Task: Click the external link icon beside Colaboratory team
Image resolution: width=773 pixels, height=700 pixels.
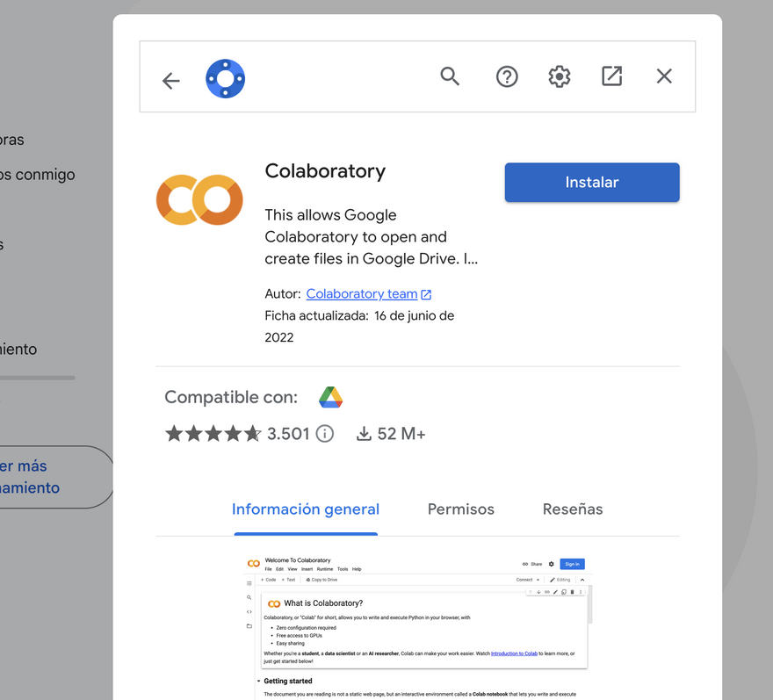Action: [426, 294]
